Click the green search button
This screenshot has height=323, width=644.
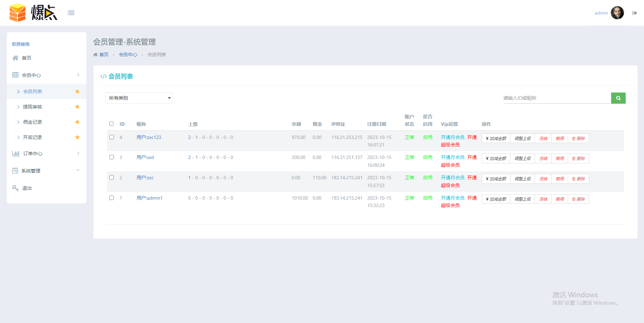click(618, 98)
